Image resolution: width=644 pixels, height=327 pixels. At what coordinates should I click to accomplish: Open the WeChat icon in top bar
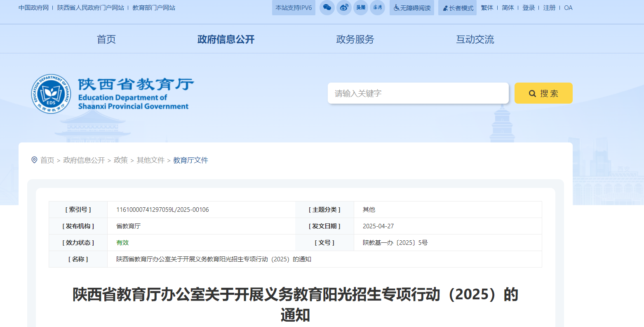[327, 7]
